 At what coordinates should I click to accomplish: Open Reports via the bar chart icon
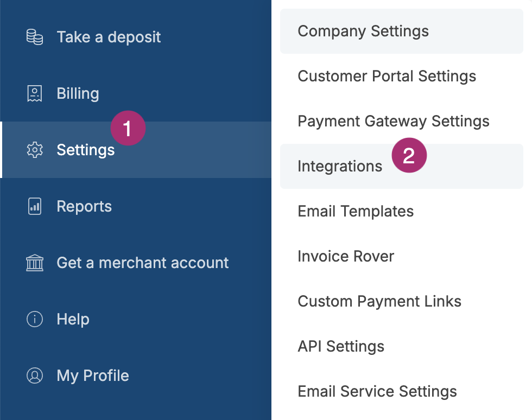34,206
